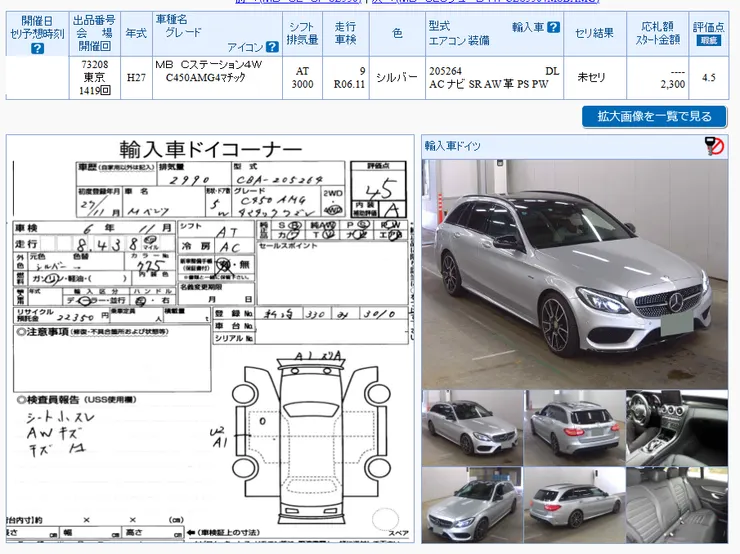Click the シルバー color cell

point(397,77)
